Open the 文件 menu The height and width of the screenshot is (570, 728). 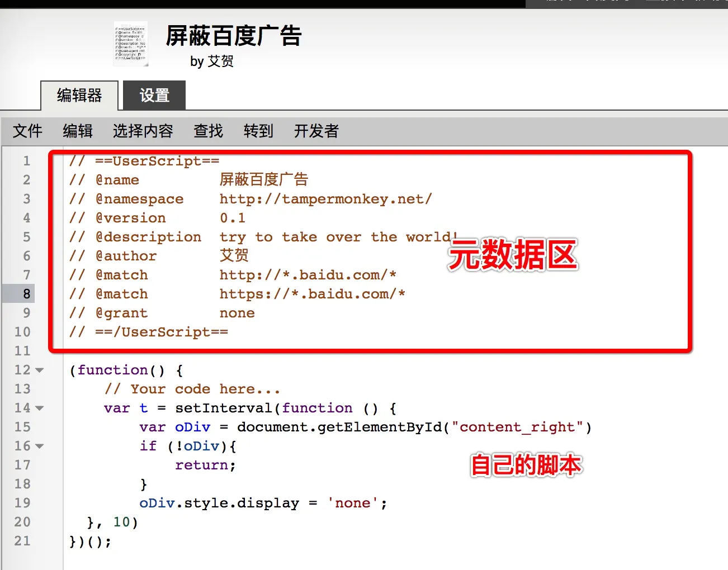pos(27,131)
